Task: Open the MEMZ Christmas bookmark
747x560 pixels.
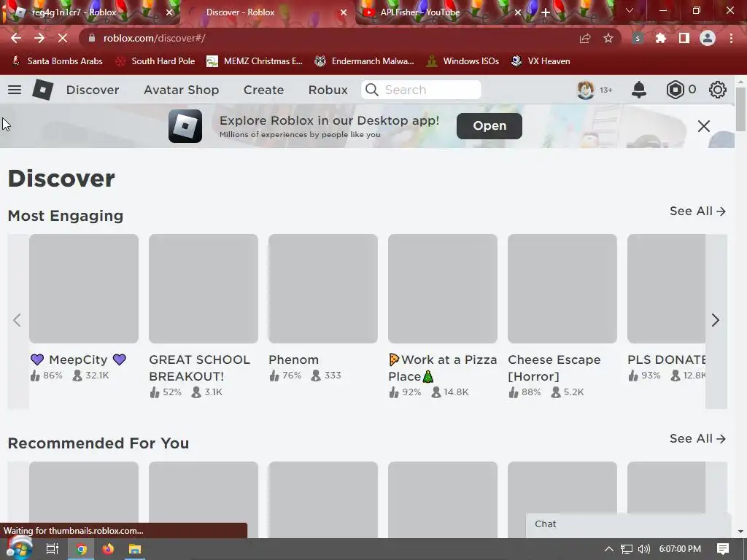Action: point(255,61)
